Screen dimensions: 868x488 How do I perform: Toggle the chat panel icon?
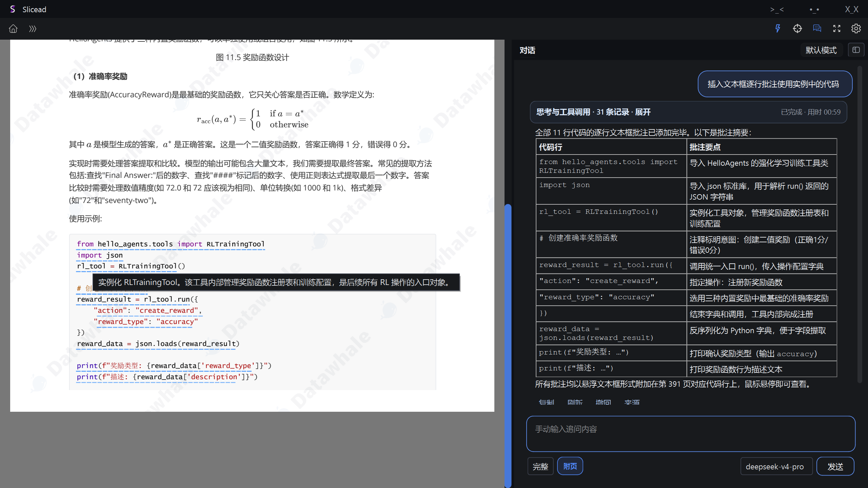coord(817,28)
